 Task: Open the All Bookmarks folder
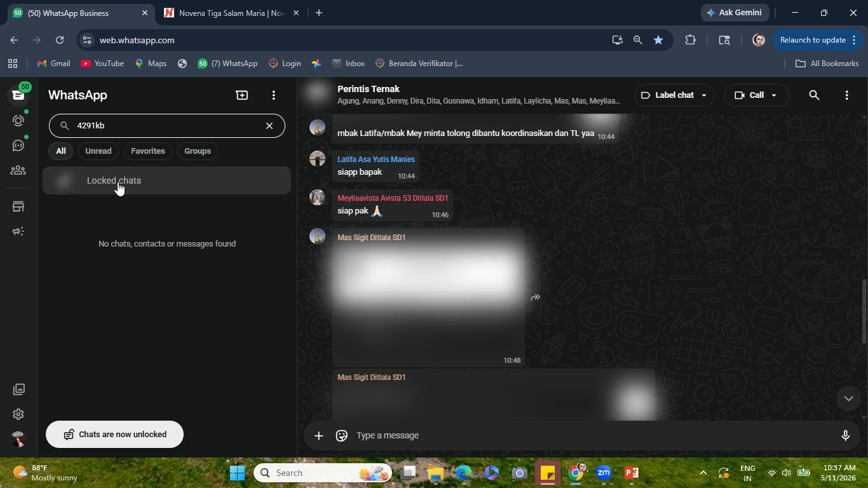tap(827, 64)
